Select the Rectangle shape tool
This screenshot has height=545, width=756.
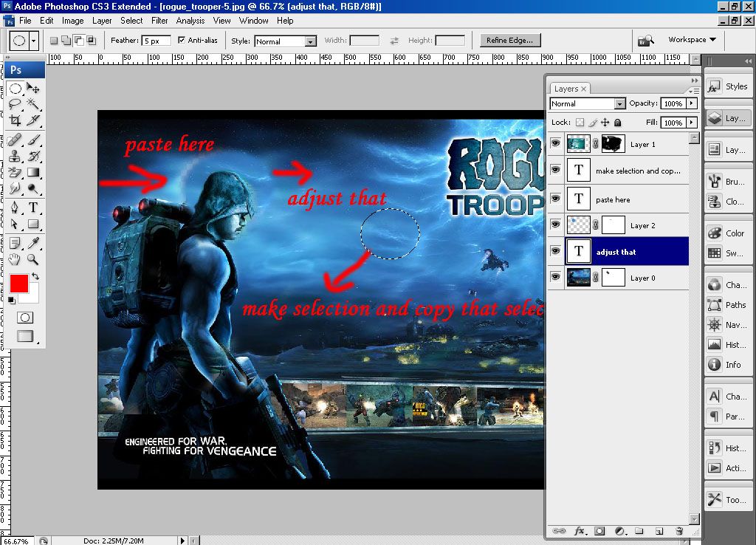[32, 224]
